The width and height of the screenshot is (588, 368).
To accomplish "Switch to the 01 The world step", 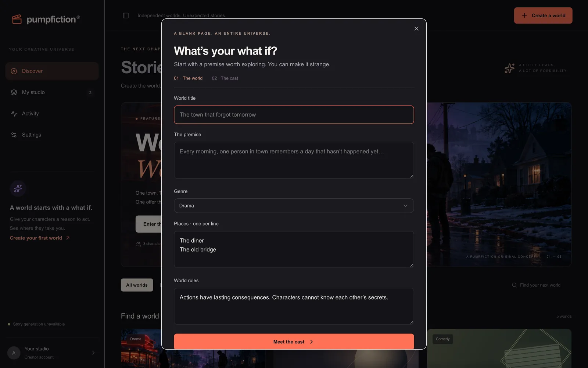I will coord(188,78).
